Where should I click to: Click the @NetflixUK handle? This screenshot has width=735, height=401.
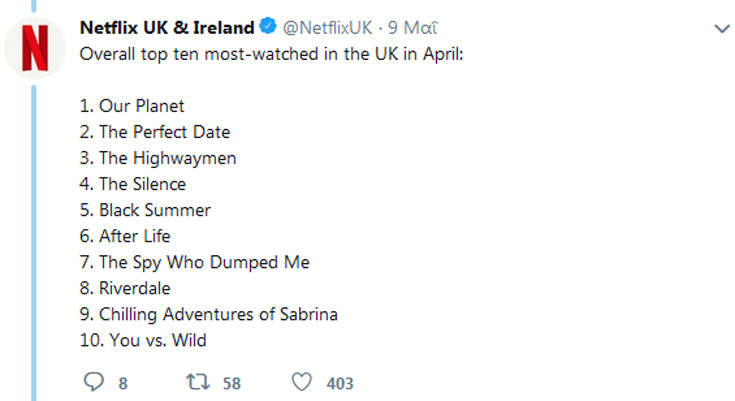(x=328, y=27)
